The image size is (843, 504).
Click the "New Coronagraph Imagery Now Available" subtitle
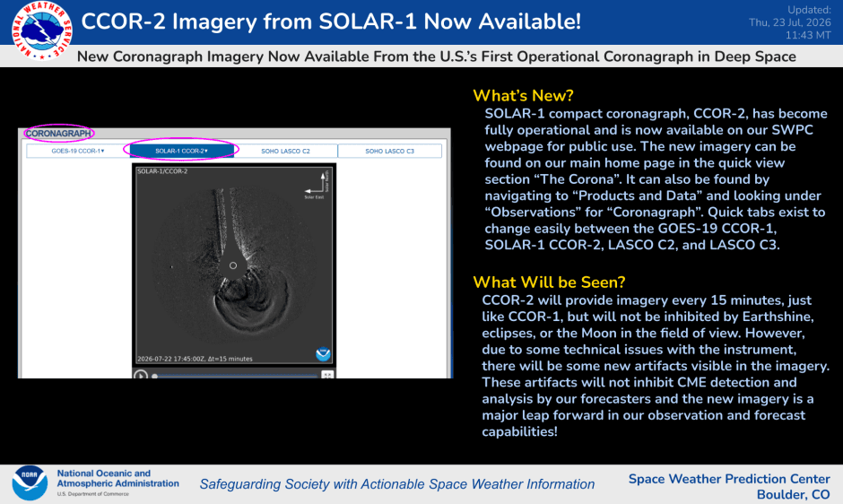pos(436,56)
